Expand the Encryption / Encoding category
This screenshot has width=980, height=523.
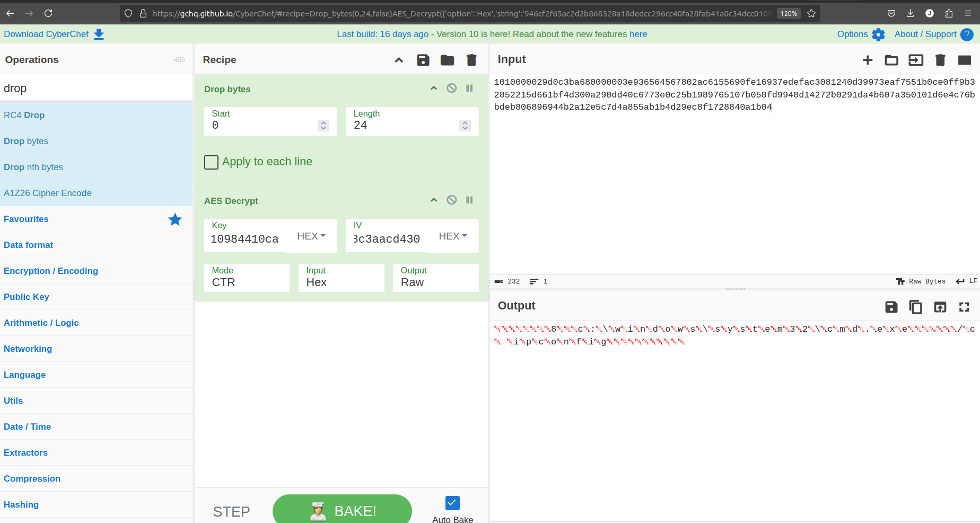coord(51,271)
